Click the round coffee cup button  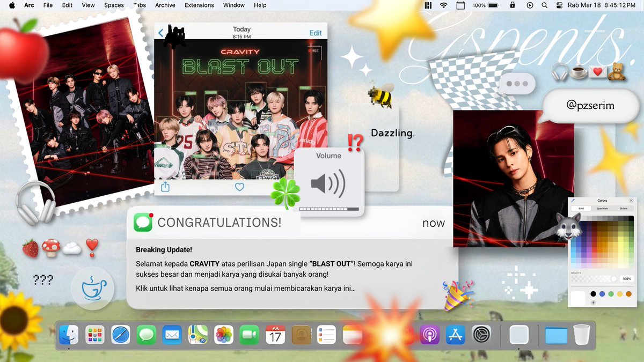pyautogui.click(x=93, y=289)
